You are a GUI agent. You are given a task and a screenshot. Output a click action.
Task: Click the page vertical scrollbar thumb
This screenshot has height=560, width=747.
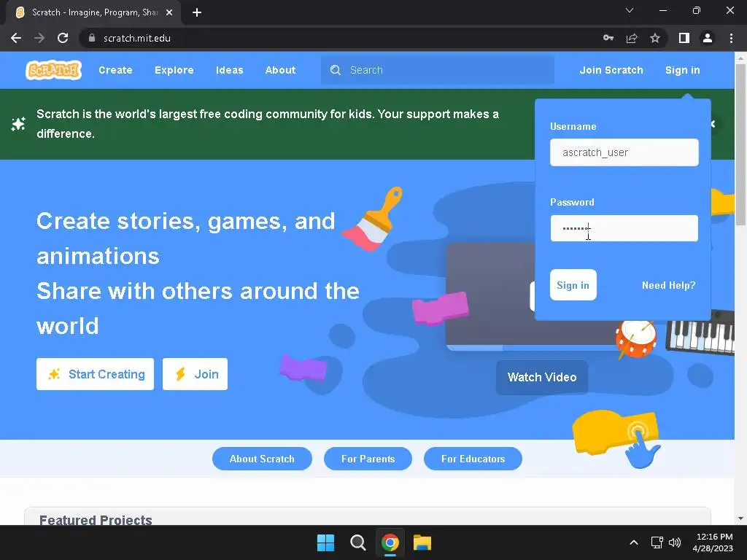coord(740,144)
